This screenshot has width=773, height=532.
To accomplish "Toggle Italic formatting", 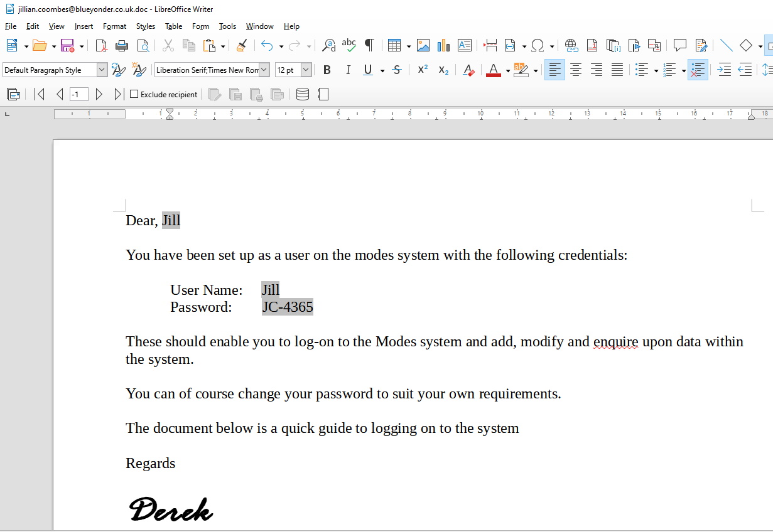I will pyautogui.click(x=347, y=70).
